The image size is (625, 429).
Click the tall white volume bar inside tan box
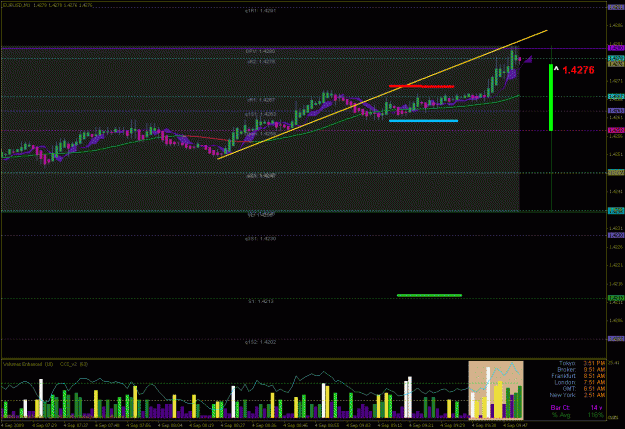[488, 393]
